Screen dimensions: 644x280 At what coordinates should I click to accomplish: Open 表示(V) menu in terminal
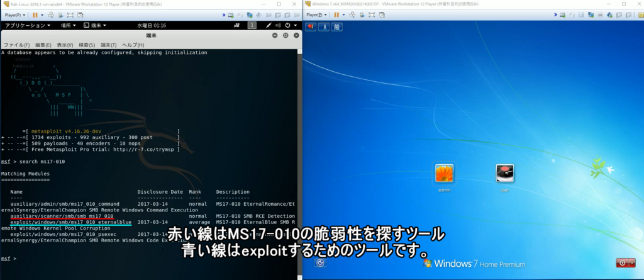click(65, 45)
